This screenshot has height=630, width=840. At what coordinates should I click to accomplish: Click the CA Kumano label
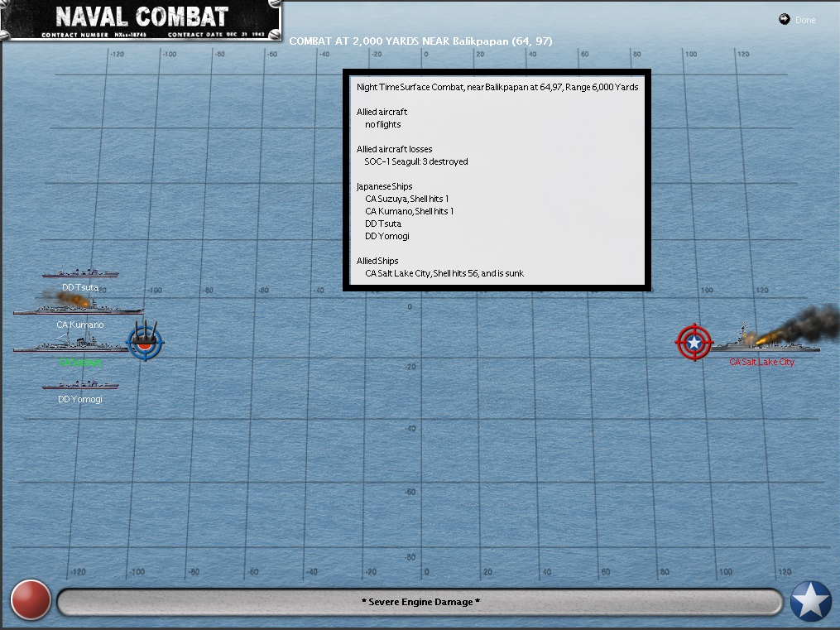click(x=80, y=325)
